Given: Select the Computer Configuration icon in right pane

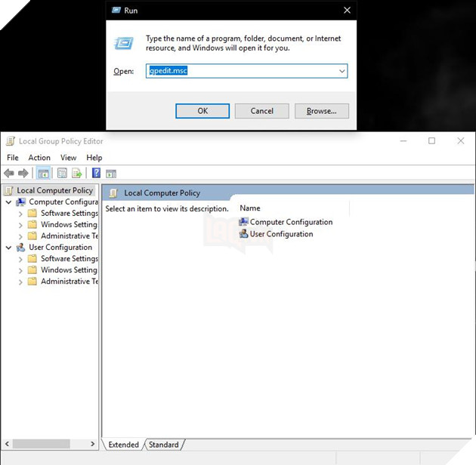Looking at the screenshot, I should 243,222.
